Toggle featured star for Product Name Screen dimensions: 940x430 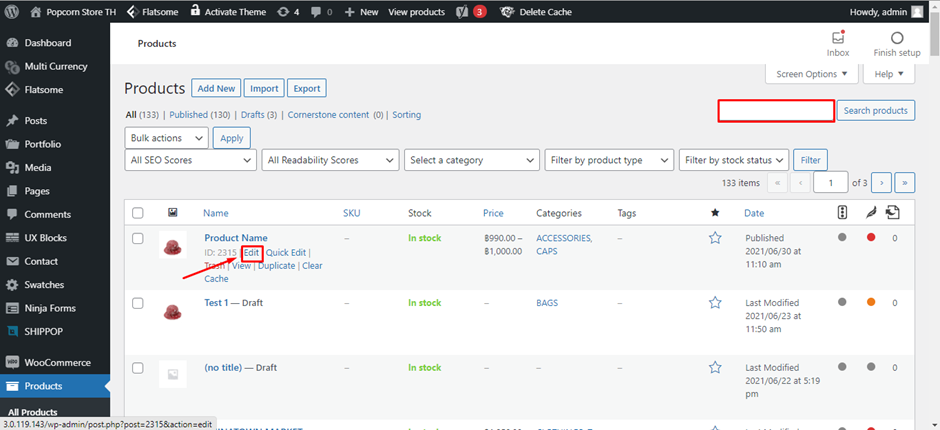[x=715, y=238]
